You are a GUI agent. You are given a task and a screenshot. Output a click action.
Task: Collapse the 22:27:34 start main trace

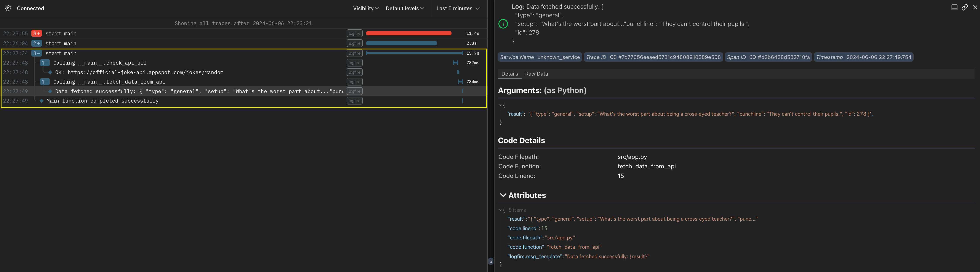(37, 53)
